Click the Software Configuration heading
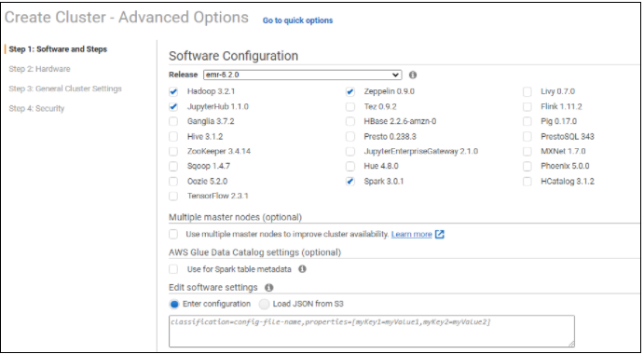 233,56
